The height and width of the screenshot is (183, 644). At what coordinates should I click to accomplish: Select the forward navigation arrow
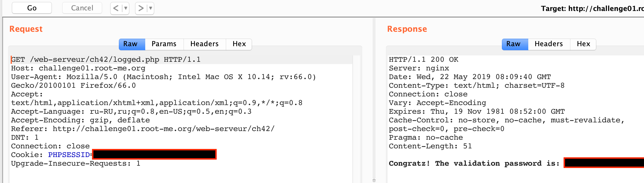(140, 8)
